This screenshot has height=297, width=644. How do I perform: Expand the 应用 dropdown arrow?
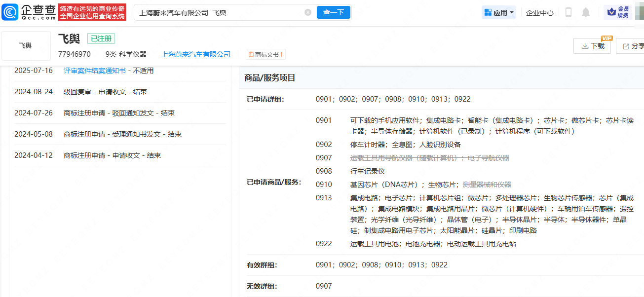pyautogui.click(x=512, y=12)
